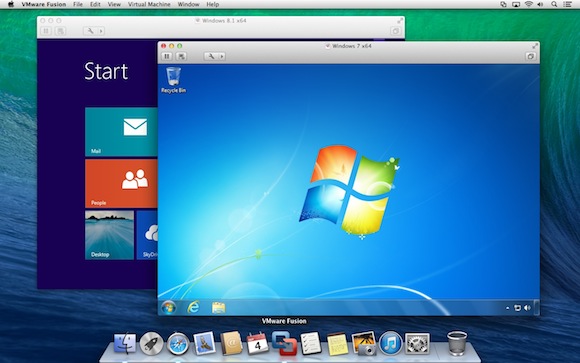Open Calendar from the Dock
Image resolution: width=580 pixels, height=363 pixels.
pos(257,343)
